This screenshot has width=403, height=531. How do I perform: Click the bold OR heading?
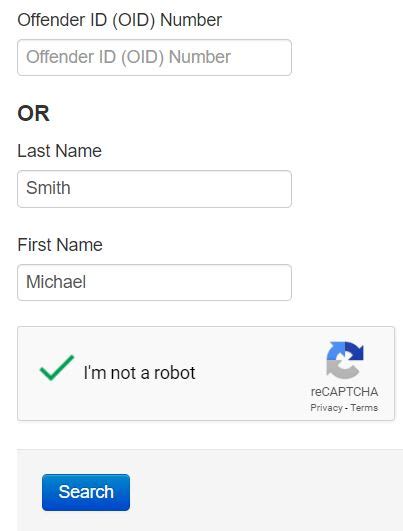tap(34, 113)
